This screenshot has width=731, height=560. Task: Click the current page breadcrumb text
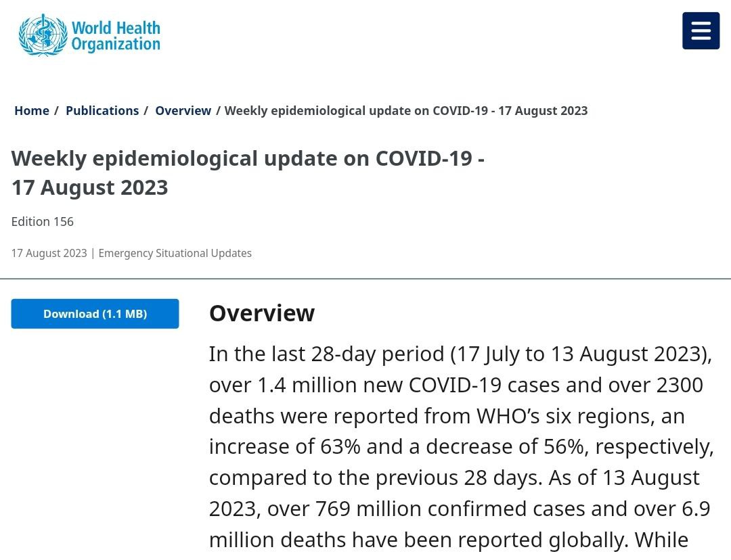click(x=406, y=111)
